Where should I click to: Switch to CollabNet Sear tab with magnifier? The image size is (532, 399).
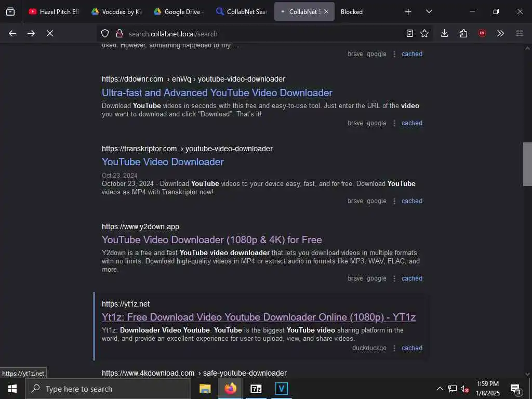click(x=241, y=11)
